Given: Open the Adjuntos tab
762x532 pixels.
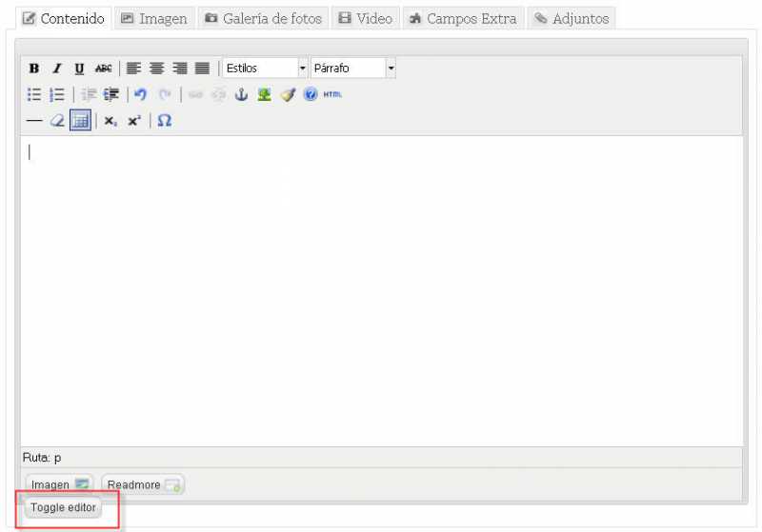Looking at the screenshot, I should (571, 18).
